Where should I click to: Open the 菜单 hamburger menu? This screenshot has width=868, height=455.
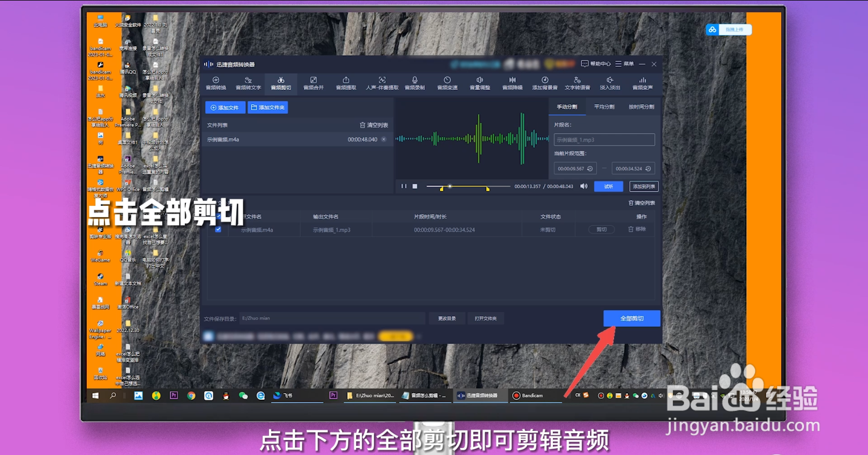(x=624, y=64)
